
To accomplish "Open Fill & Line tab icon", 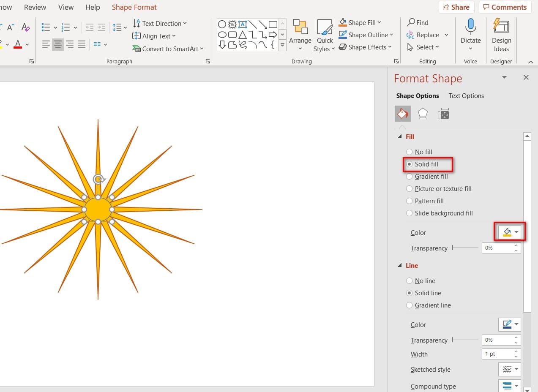I will tap(402, 114).
